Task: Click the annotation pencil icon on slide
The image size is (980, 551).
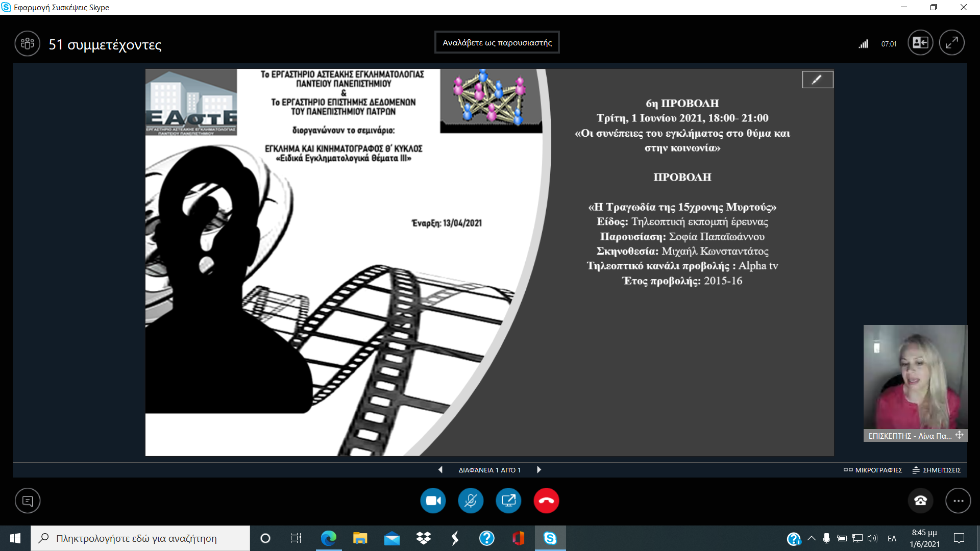Action: (817, 80)
